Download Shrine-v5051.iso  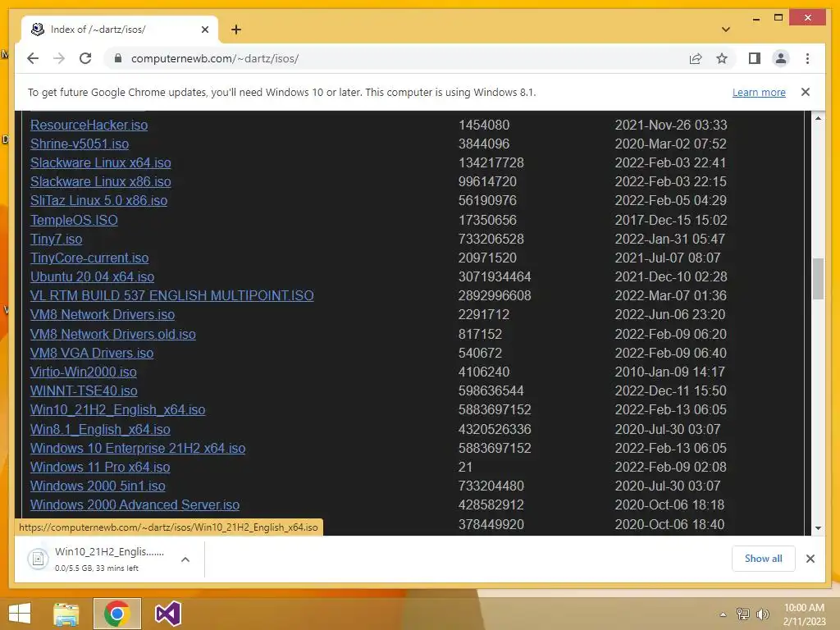point(80,144)
